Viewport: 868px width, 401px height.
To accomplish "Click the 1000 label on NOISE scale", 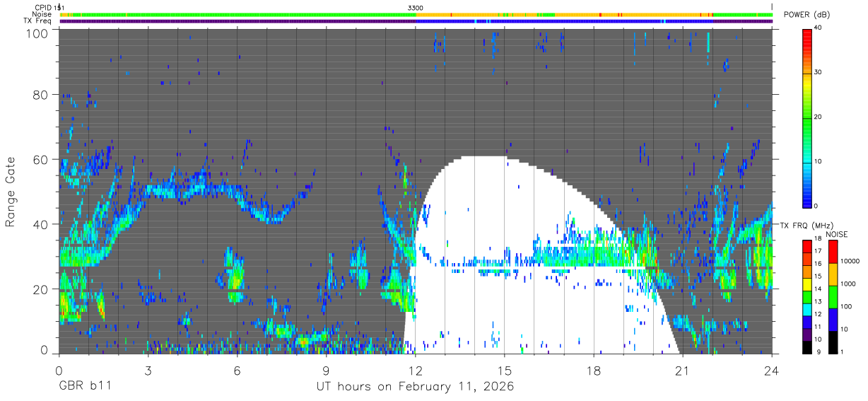I will coord(848,284).
